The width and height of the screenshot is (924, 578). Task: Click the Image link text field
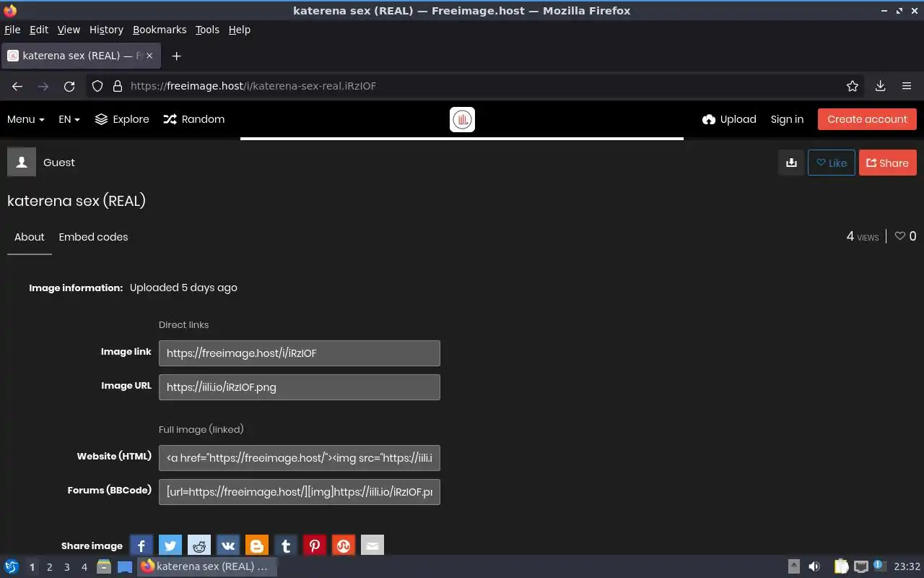coord(300,353)
